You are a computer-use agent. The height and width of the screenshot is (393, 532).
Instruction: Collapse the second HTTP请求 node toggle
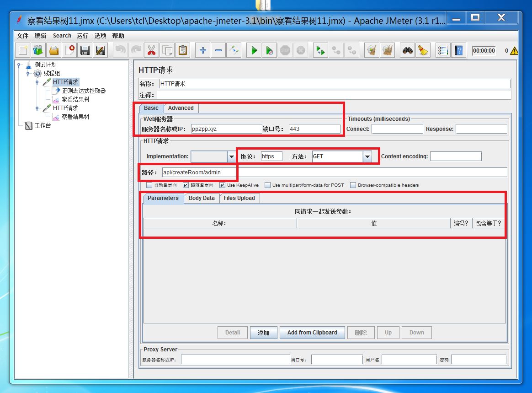[x=37, y=108]
